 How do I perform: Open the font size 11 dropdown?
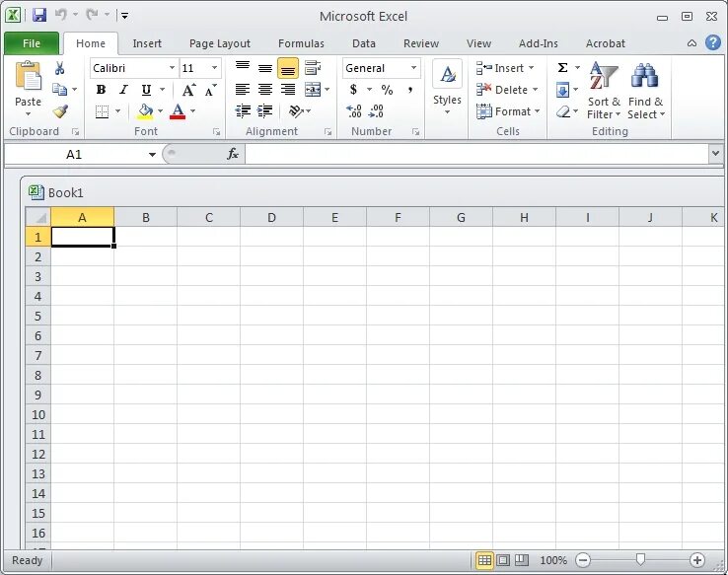(214, 68)
